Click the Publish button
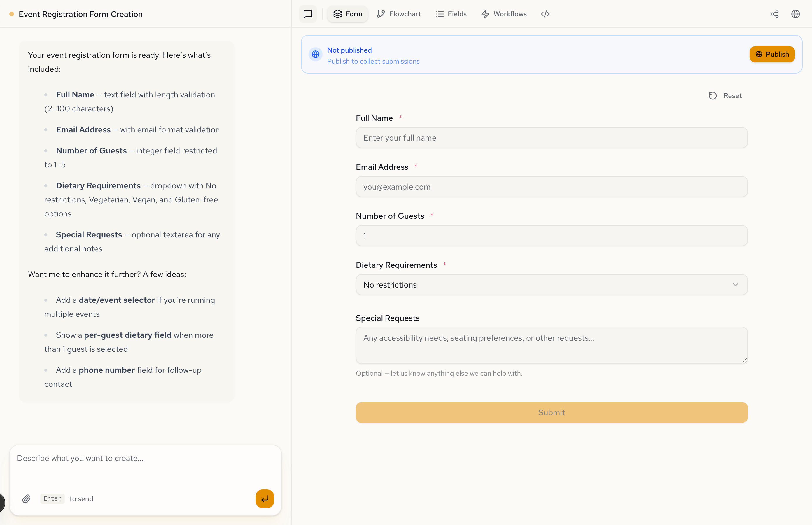The image size is (812, 525). click(772, 54)
